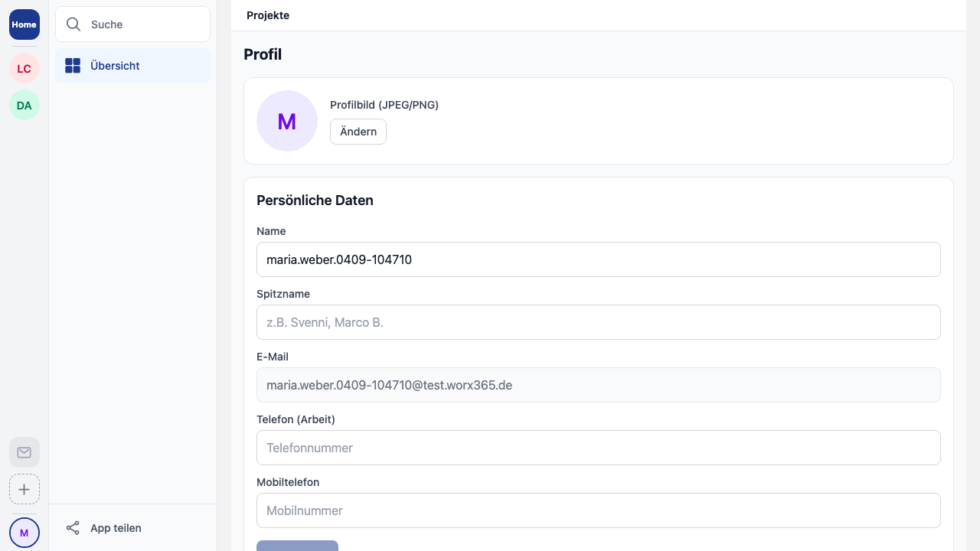Select the Telefon (Arbeit) input

point(598,448)
